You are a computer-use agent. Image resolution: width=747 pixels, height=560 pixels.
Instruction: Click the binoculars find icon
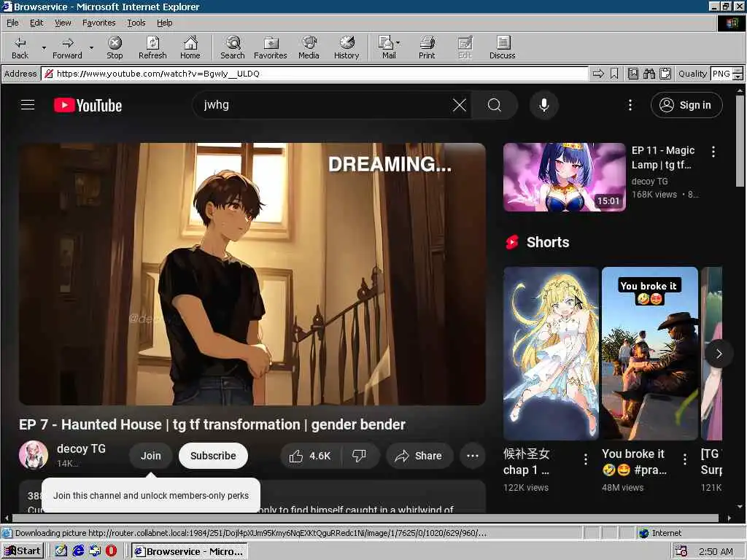pos(649,74)
